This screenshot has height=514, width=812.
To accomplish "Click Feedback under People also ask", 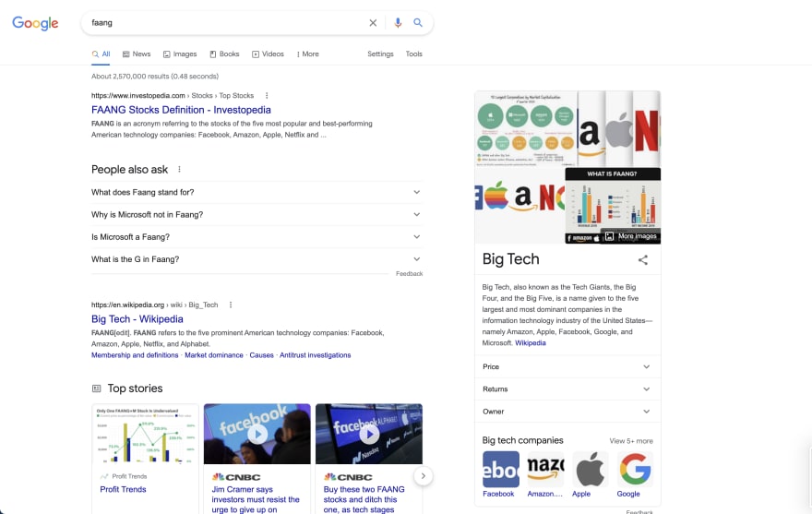I will click(x=409, y=273).
